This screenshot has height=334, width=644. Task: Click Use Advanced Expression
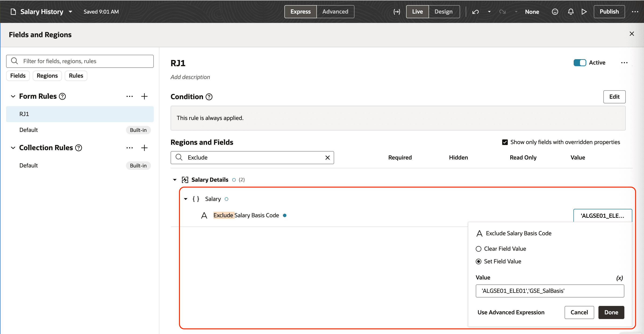(x=511, y=312)
